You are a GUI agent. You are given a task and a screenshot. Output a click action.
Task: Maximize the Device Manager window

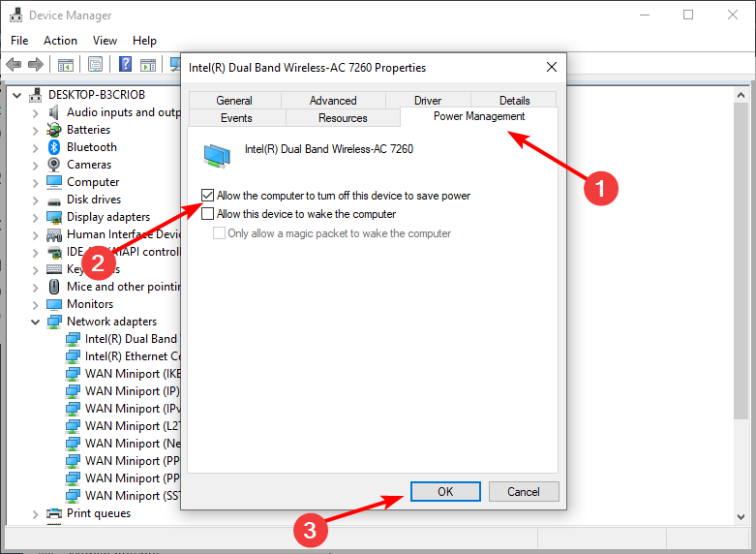pos(688,15)
